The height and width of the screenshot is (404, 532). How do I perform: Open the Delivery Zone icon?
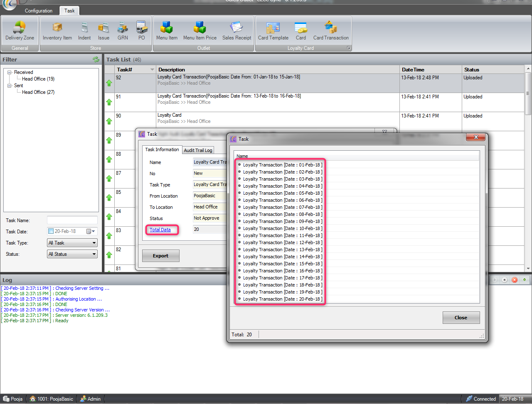pyautogui.click(x=20, y=30)
